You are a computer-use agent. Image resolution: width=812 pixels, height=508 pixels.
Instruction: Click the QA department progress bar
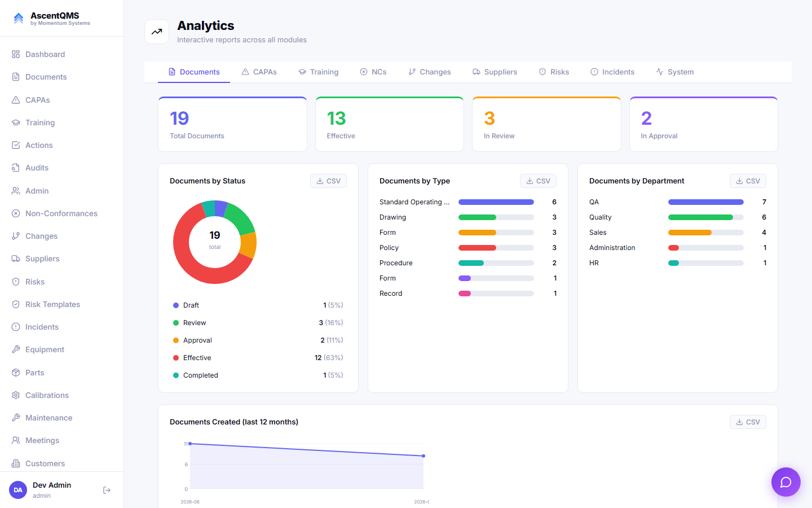coord(706,202)
